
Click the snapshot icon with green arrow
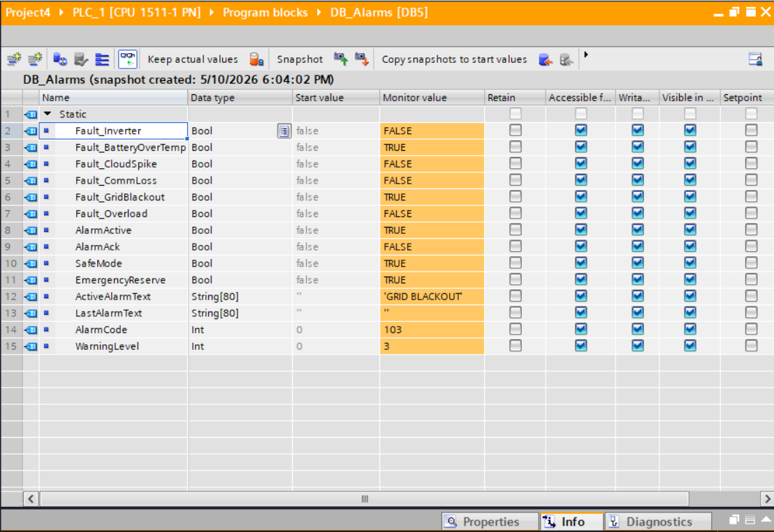point(341,59)
